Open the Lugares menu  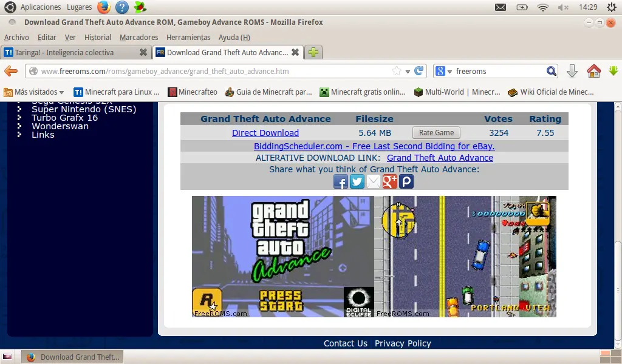coord(80,7)
